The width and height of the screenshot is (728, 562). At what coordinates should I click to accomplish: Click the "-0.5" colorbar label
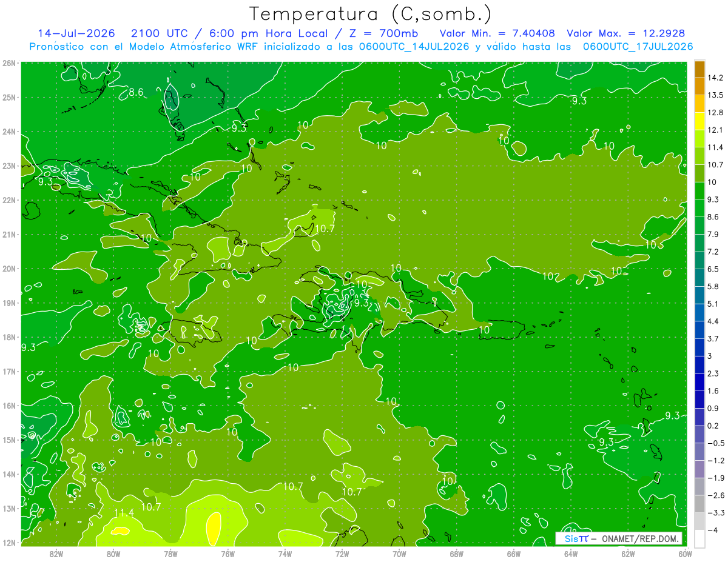(x=715, y=443)
